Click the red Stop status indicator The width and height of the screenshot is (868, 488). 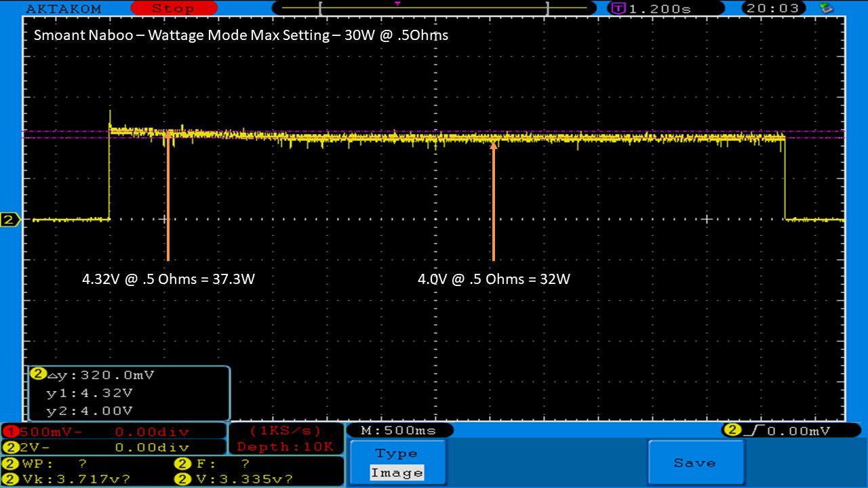(172, 8)
